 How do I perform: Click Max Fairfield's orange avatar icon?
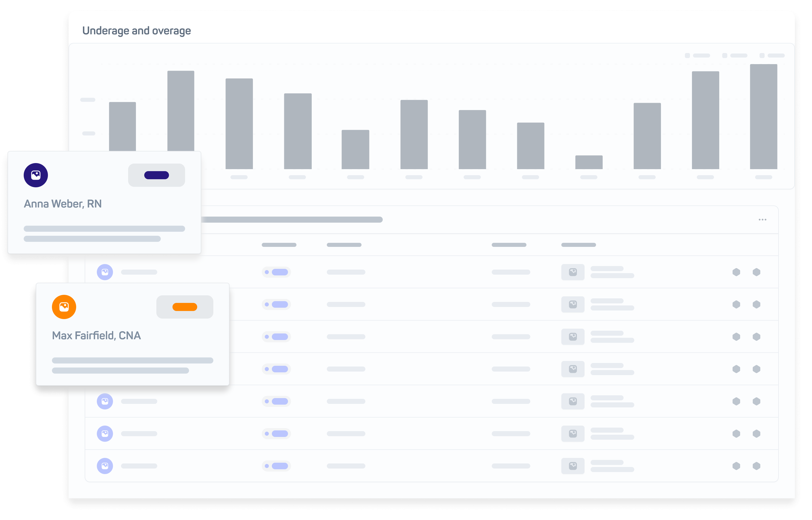click(x=64, y=307)
